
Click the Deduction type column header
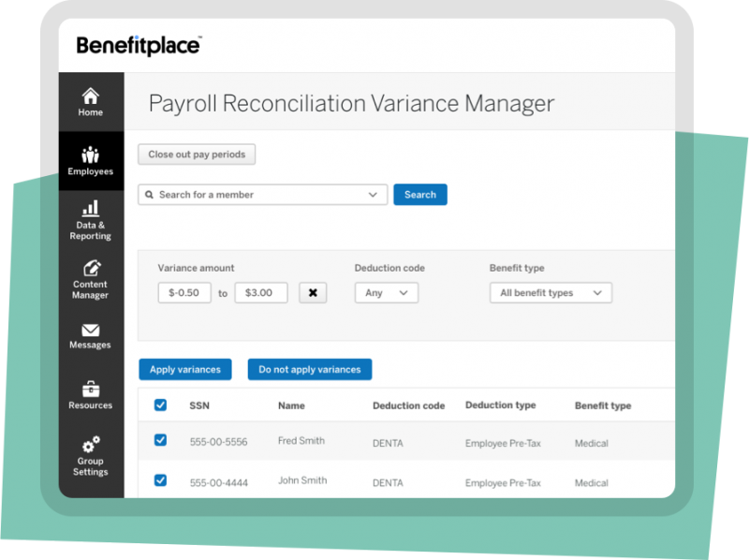pyautogui.click(x=501, y=405)
